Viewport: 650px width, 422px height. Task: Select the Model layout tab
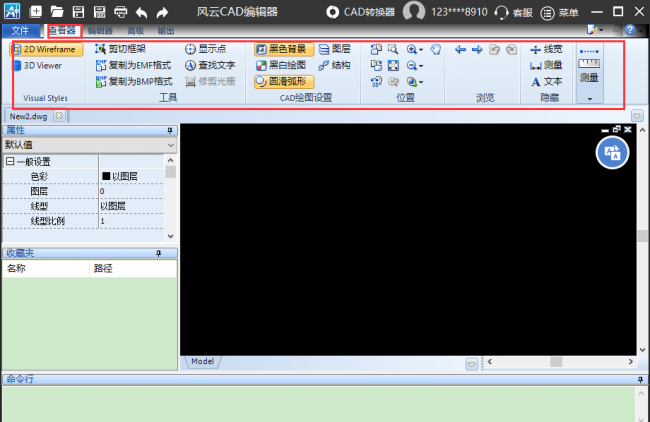coord(203,361)
